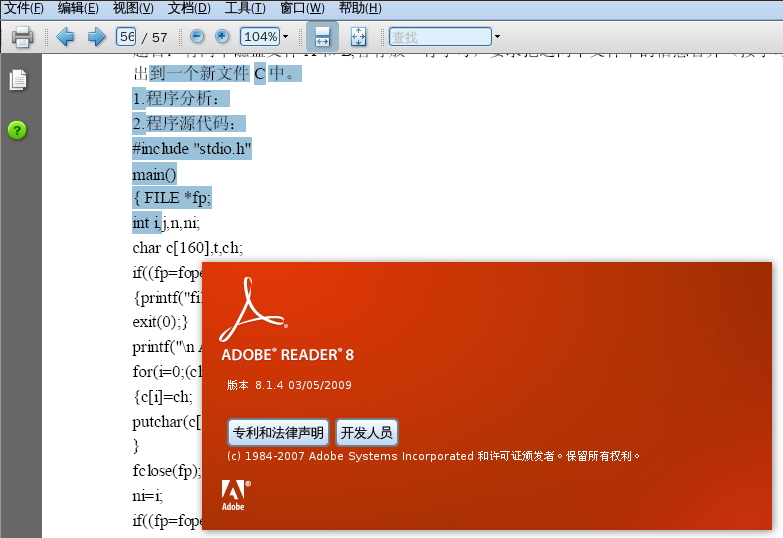The image size is (783, 538).
Task: Click the 开发人员 button
Action: click(x=367, y=433)
